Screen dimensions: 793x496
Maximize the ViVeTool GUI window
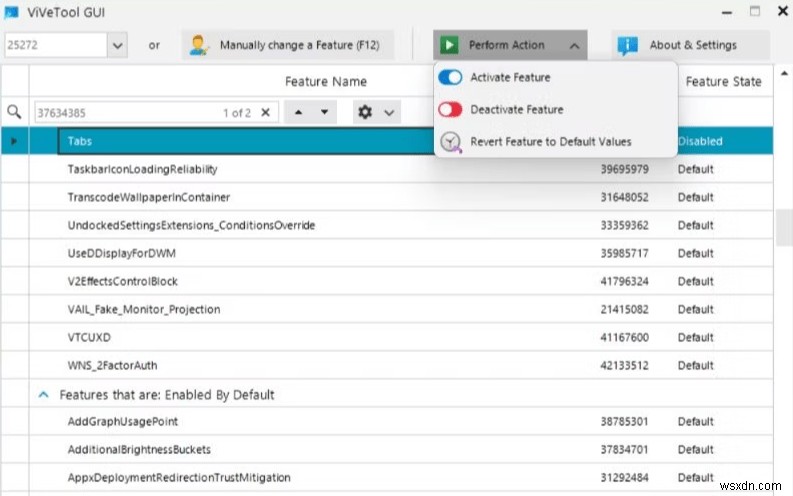(x=755, y=11)
